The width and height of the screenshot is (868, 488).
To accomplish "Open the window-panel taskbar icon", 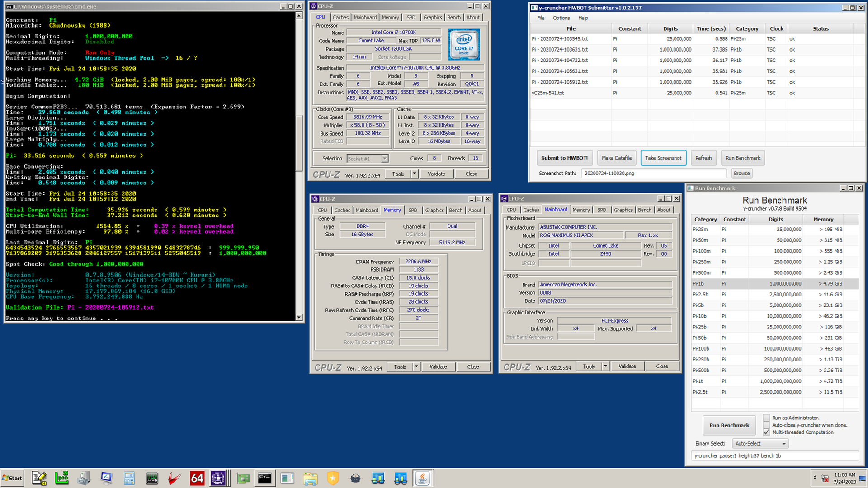I will click(288, 478).
